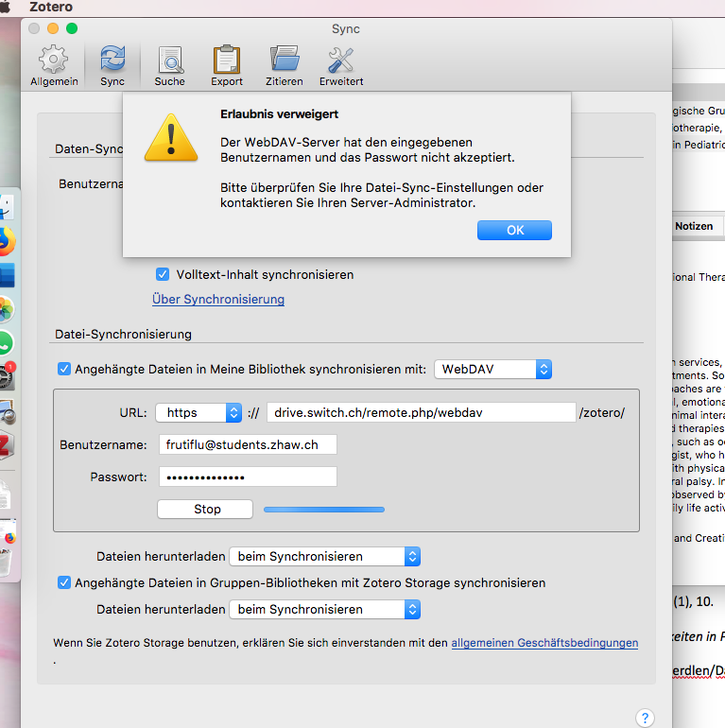Uncheck Angehängte Dateien in Meine Bibliothek checkbox
Image resolution: width=725 pixels, height=728 pixels.
click(64, 369)
